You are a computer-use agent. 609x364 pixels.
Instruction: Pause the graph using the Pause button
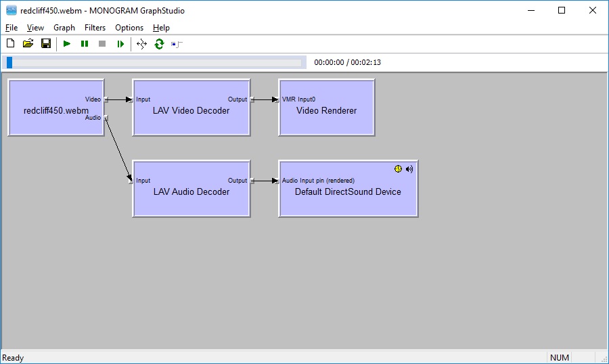[x=85, y=44]
